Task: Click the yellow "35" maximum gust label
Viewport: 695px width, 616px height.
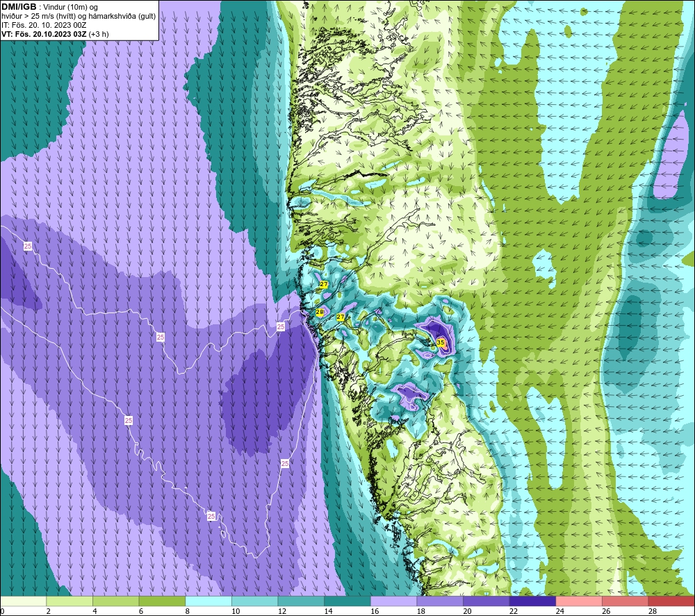Action: [441, 342]
